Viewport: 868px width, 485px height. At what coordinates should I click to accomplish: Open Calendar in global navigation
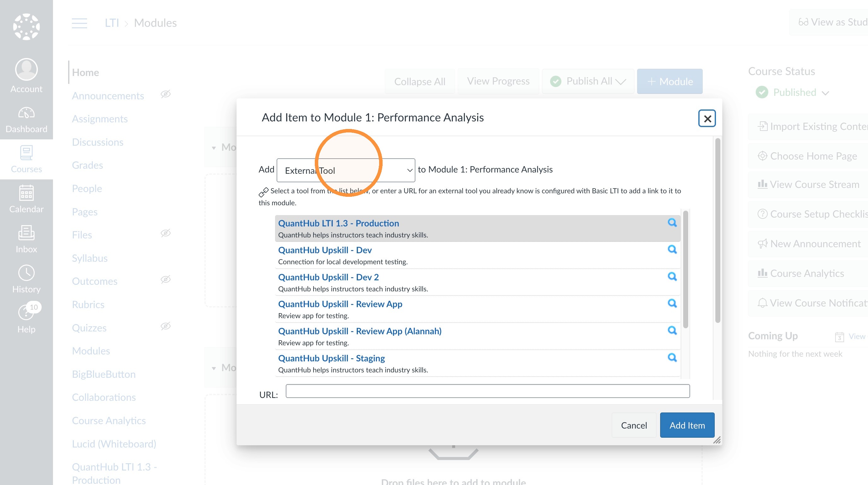pyautogui.click(x=26, y=199)
